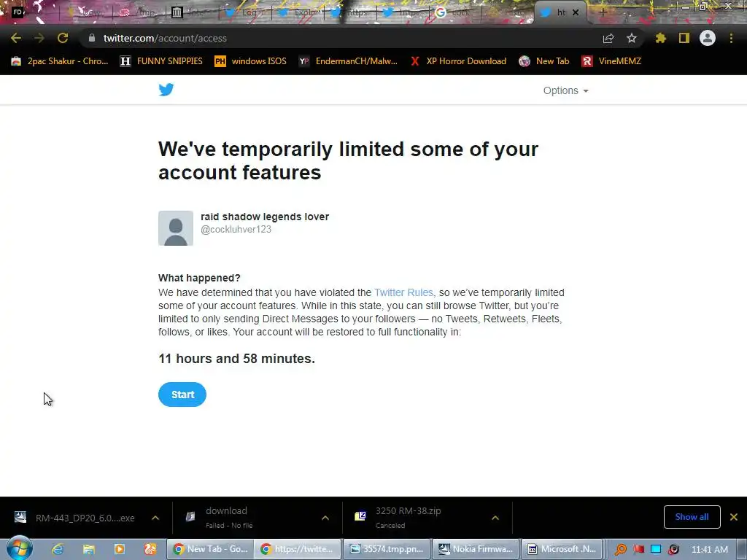Open the EndermanCH/Malw... bookmark
747x560 pixels.
coord(348,61)
